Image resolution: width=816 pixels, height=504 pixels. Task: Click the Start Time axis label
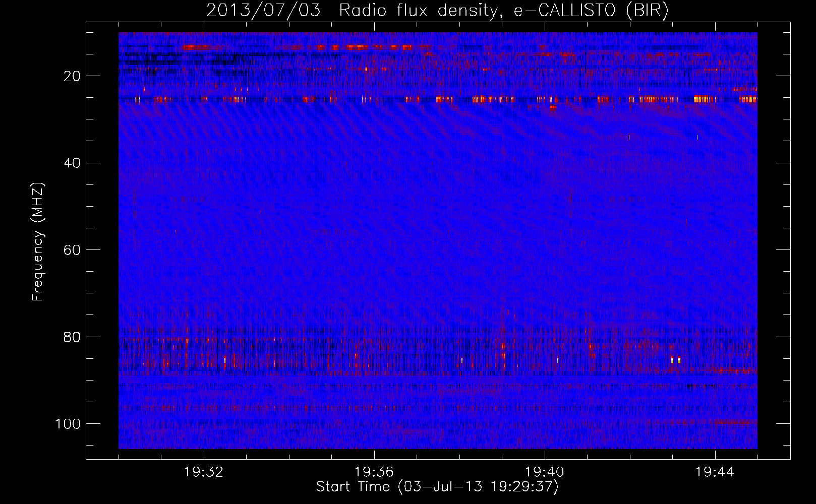tap(437, 487)
